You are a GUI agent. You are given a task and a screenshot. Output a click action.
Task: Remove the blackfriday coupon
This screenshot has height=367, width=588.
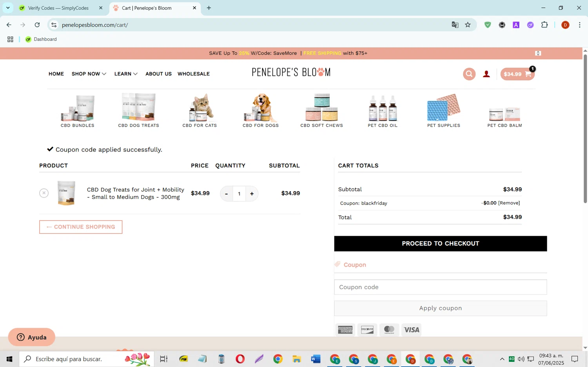(509, 203)
